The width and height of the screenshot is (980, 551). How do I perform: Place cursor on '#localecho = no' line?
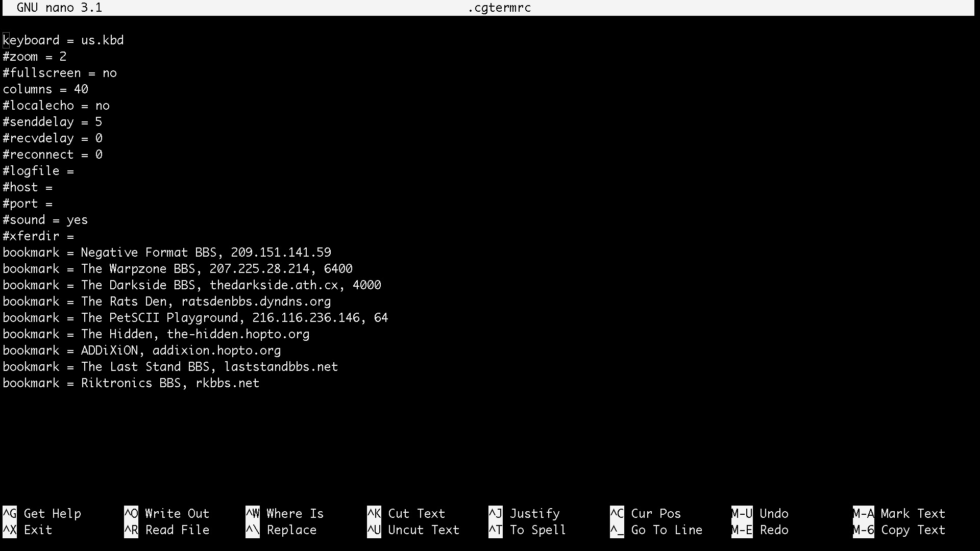(x=56, y=106)
